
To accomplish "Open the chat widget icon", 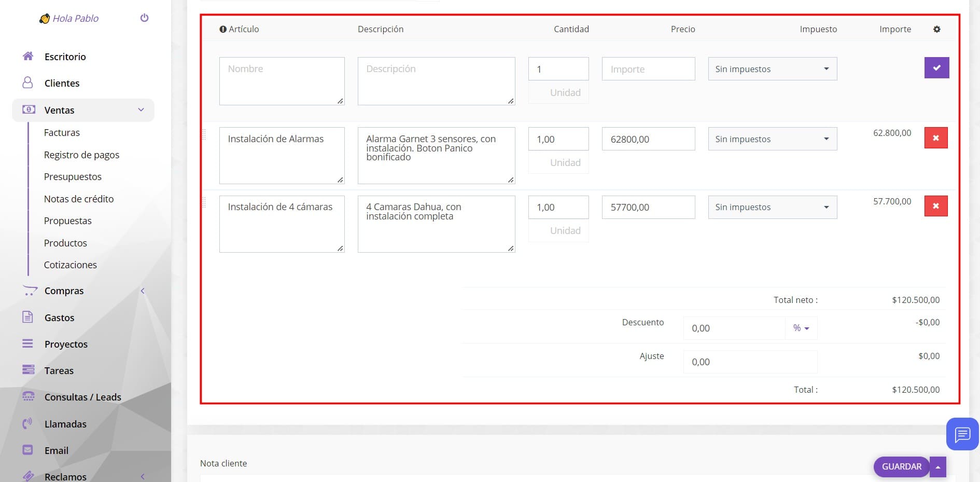I will point(962,434).
